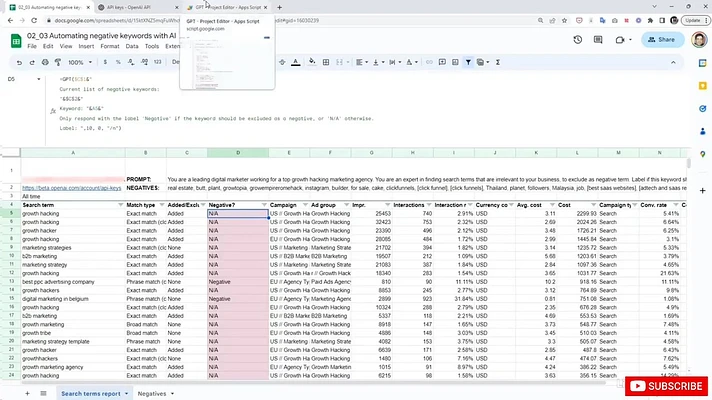
Task: Open version history clock icon
Action: click(x=578, y=40)
